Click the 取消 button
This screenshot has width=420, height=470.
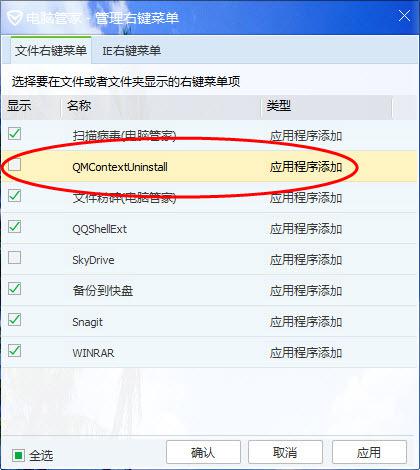[x=285, y=452]
